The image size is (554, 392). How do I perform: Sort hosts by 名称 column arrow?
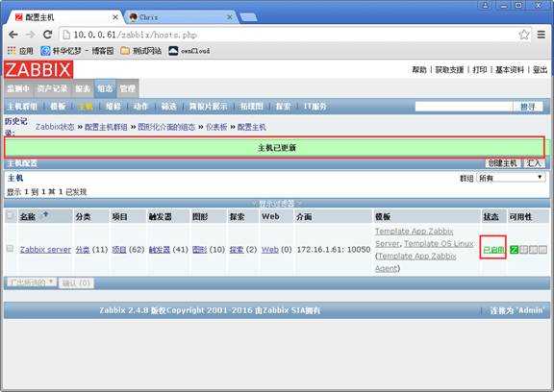[45, 214]
